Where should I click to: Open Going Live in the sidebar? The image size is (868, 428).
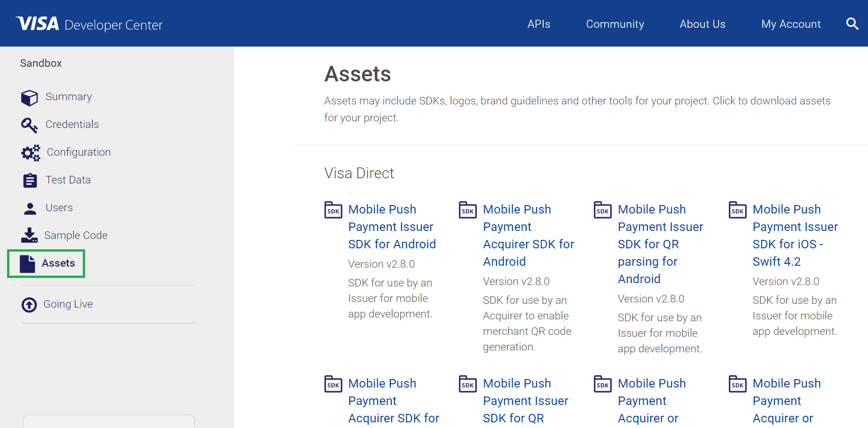tap(68, 304)
